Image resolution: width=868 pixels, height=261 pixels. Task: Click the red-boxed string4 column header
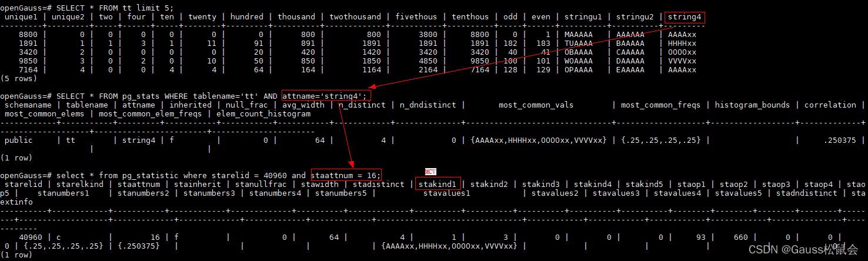click(685, 17)
